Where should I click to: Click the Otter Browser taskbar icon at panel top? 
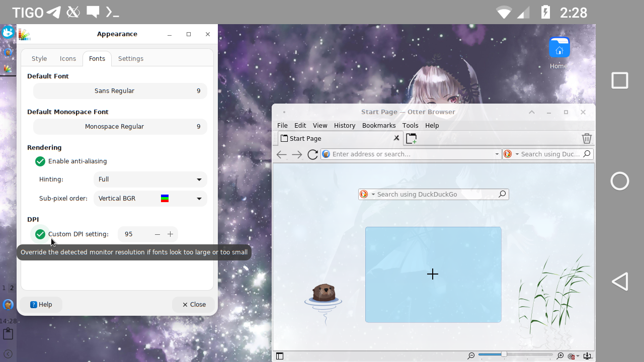[8, 52]
